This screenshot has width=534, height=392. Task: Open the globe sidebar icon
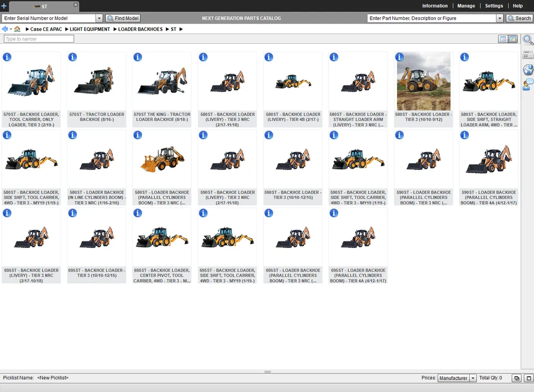coord(528,69)
